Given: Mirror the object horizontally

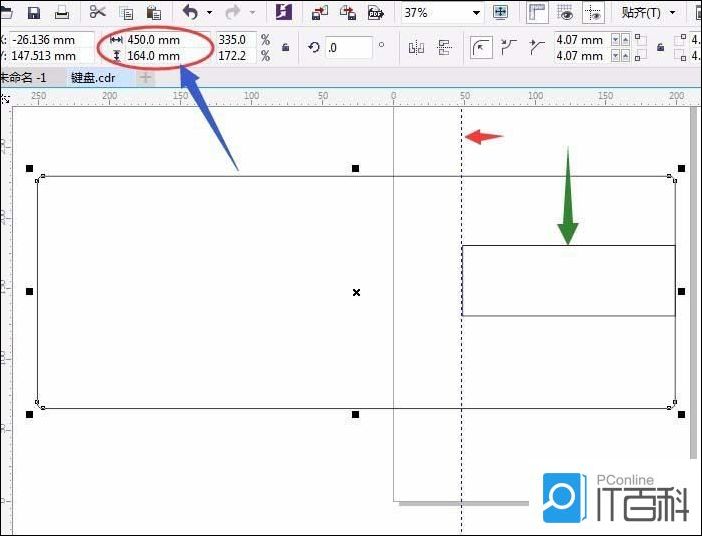Looking at the screenshot, I should [x=416, y=47].
